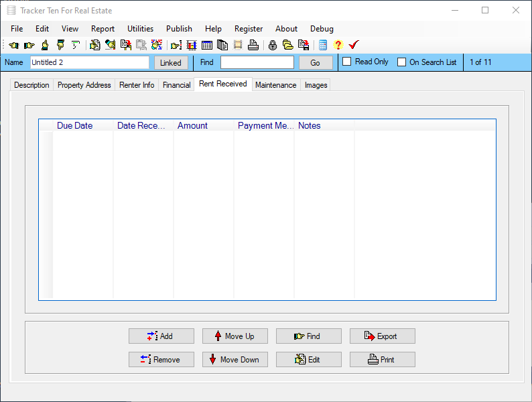Click the hand with marker toolbar icon
532x402 pixels.
(111, 45)
